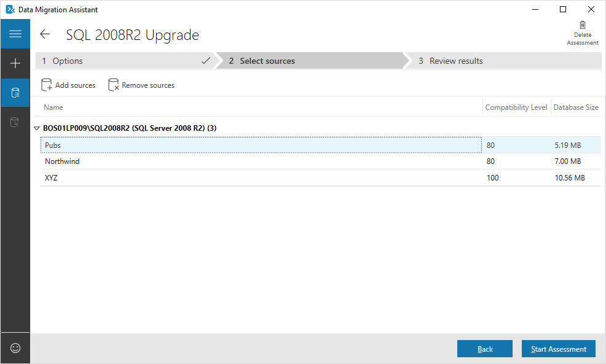Click the 7.00 MB size value
Image resolution: width=606 pixels, height=364 pixels.
point(568,161)
